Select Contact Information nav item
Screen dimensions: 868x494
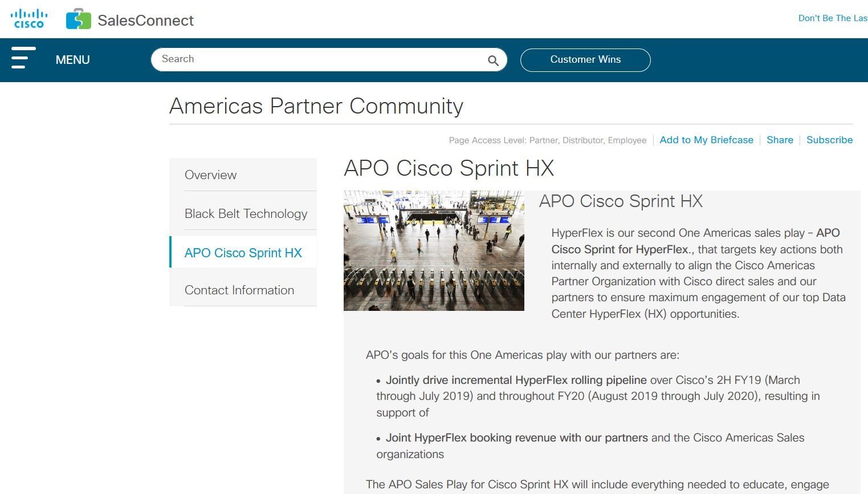coord(243,290)
